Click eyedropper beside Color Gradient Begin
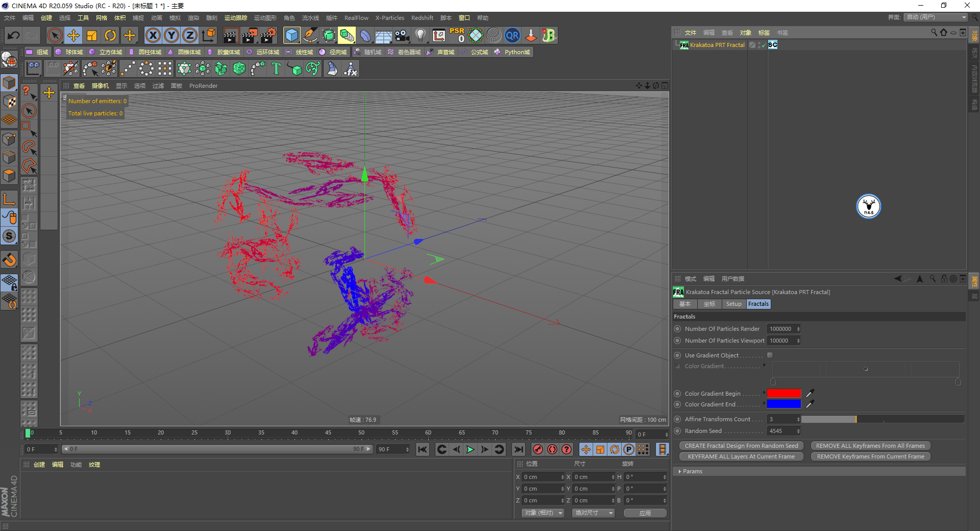This screenshot has width=980, height=531. tap(810, 393)
